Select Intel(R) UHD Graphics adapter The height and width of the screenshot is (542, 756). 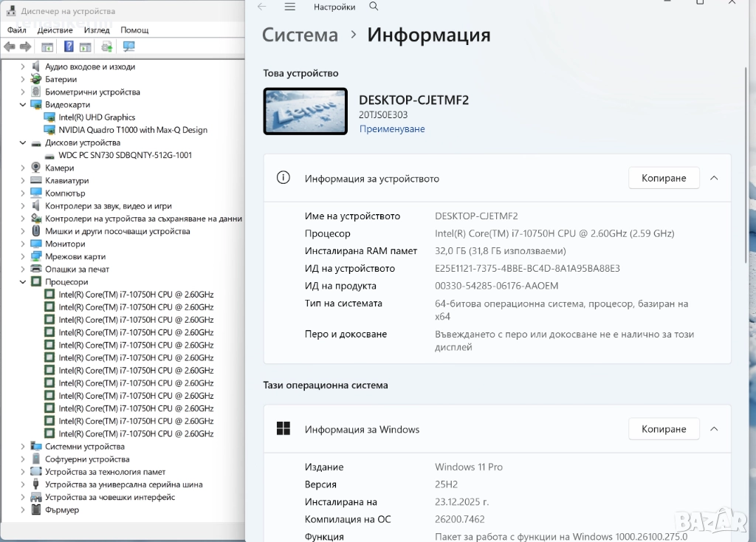tap(97, 117)
